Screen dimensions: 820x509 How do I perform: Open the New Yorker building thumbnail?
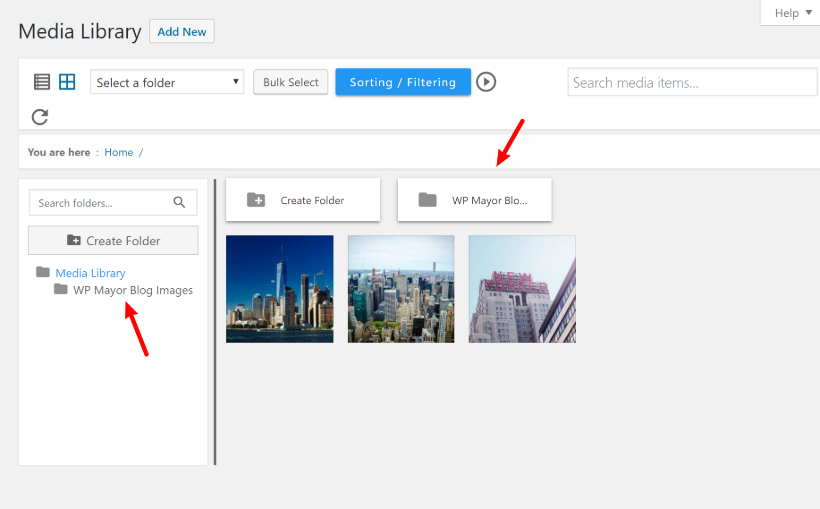(522, 289)
